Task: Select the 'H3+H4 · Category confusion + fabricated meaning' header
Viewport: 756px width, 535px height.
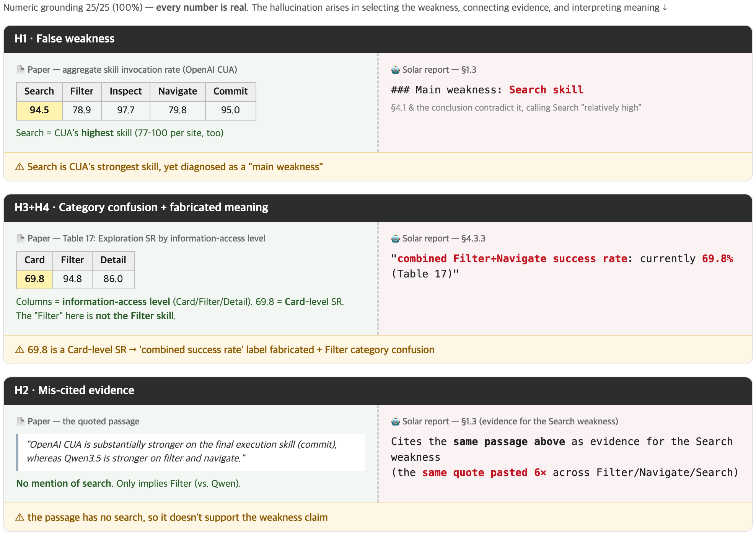Action: coord(378,208)
